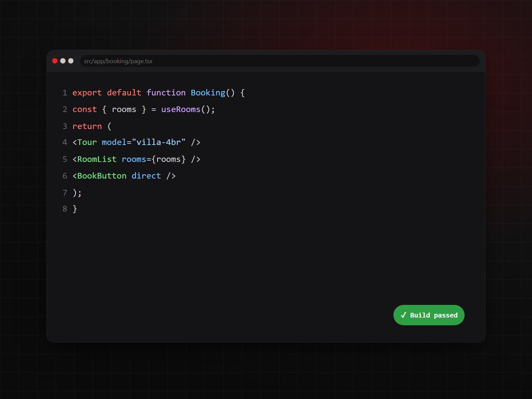Click line number 2

pyautogui.click(x=65, y=109)
